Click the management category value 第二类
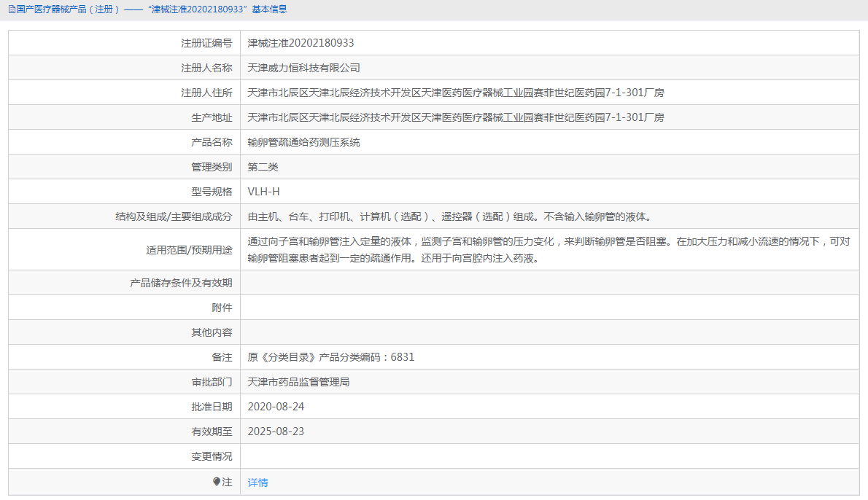 tap(263, 167)
